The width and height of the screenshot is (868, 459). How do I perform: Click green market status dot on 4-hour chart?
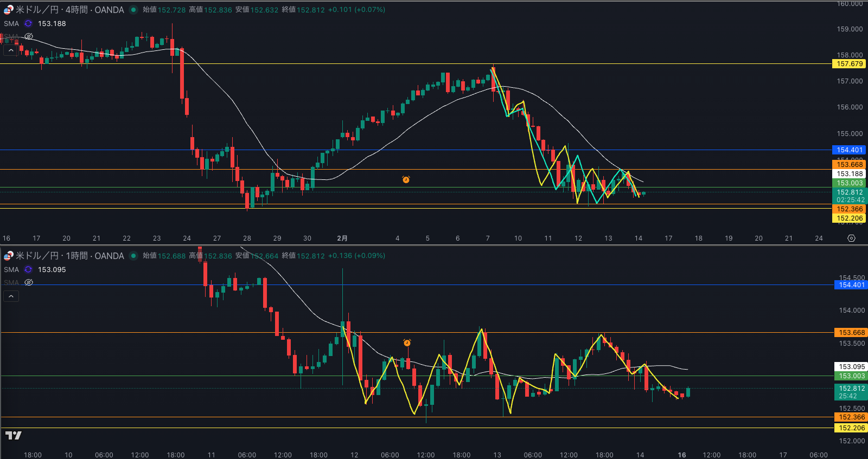coord(133,10)
